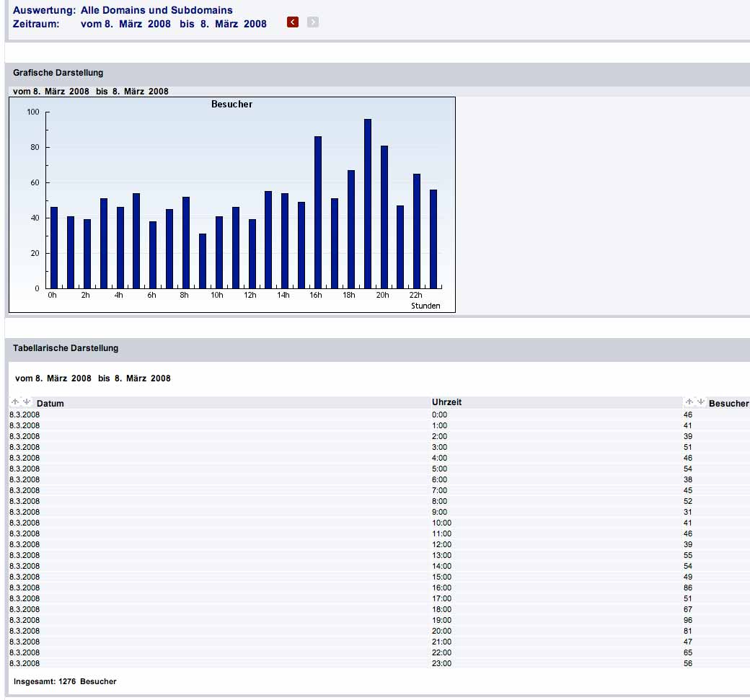Click the 23:00 row visitor count
750x700 pixels.
pos(688,663)
